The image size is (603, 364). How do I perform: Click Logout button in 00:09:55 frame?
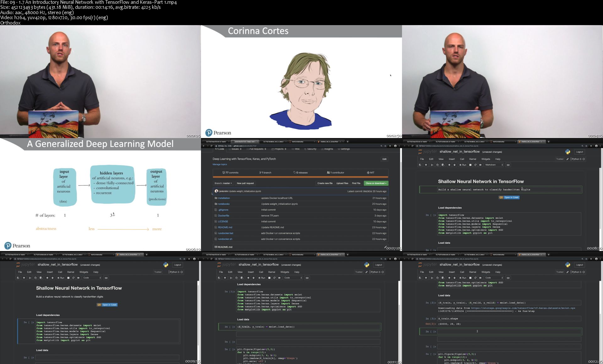coord(177,265)
